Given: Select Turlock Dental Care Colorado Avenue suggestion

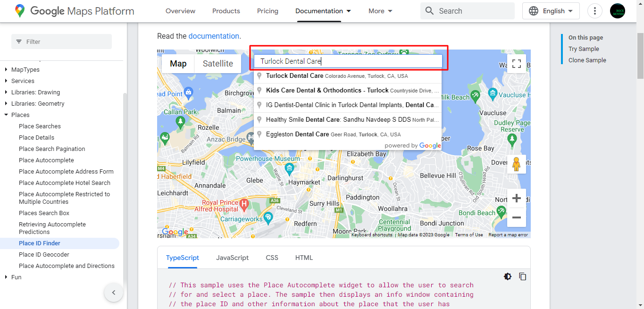Looking at the screenshot, I should point(348,76).
